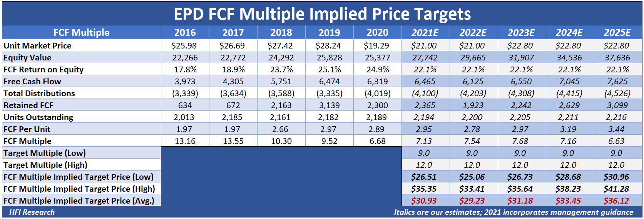
Task: Select the EPD FCF Multiple title banner
Action: tap(322, 14)
